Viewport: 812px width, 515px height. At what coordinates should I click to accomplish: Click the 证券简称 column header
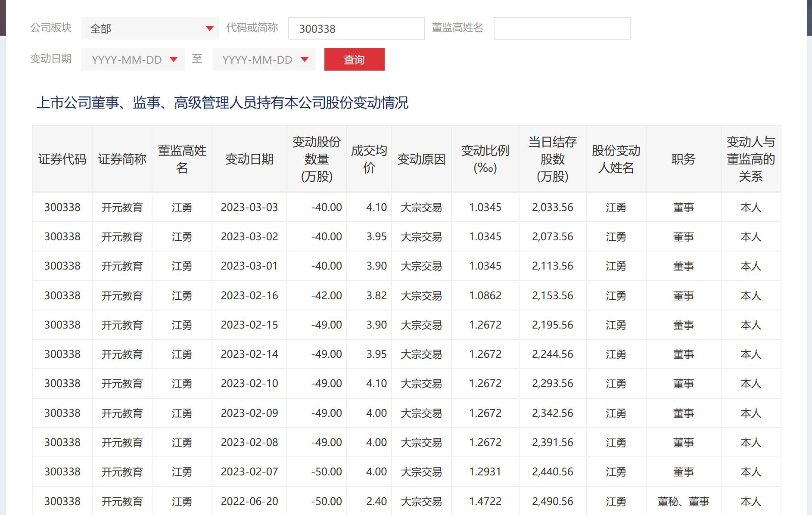122,159
